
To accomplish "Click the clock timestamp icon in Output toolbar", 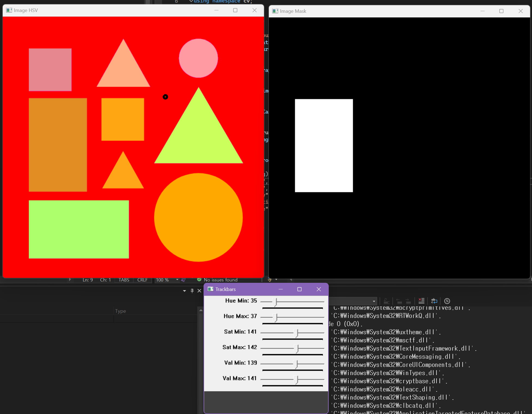I will click(x=447, y=301).
